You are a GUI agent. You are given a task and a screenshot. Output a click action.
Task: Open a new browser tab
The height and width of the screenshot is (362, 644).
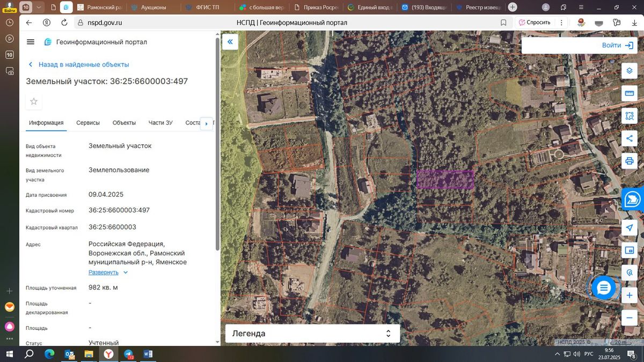click(x=513, y=8)
